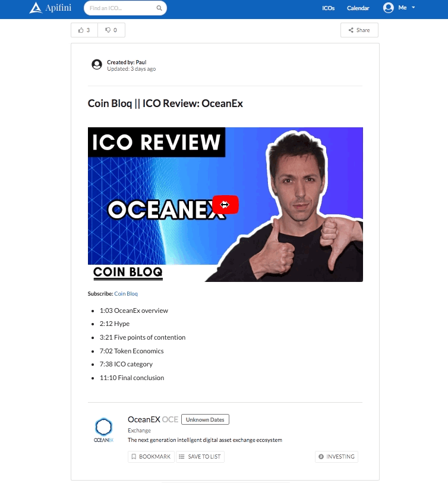448x483 pixels.
Task: Click the SAVE TO LIST button
Action: pos(200,456)
